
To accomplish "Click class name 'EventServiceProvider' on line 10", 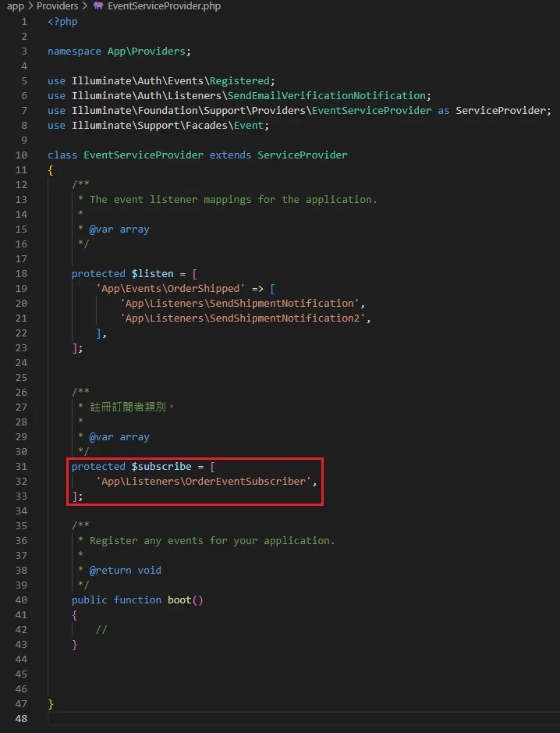I will pos(144,155).
